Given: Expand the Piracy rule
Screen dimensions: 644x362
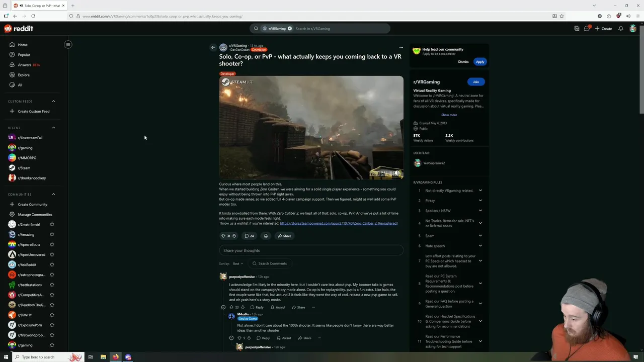Looking at the screenshot, I should (480, 201).
